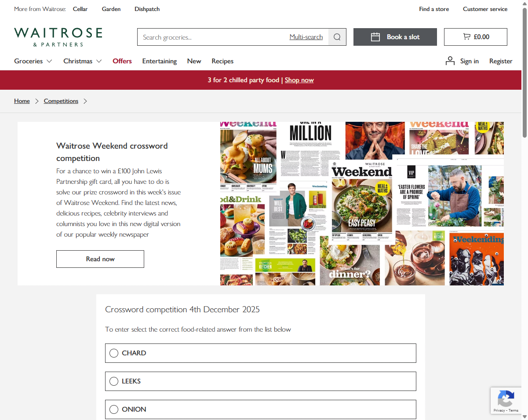Open the Multi-search link
The height and width of the screenshot is (420, 528).
[x=306, y=37]
